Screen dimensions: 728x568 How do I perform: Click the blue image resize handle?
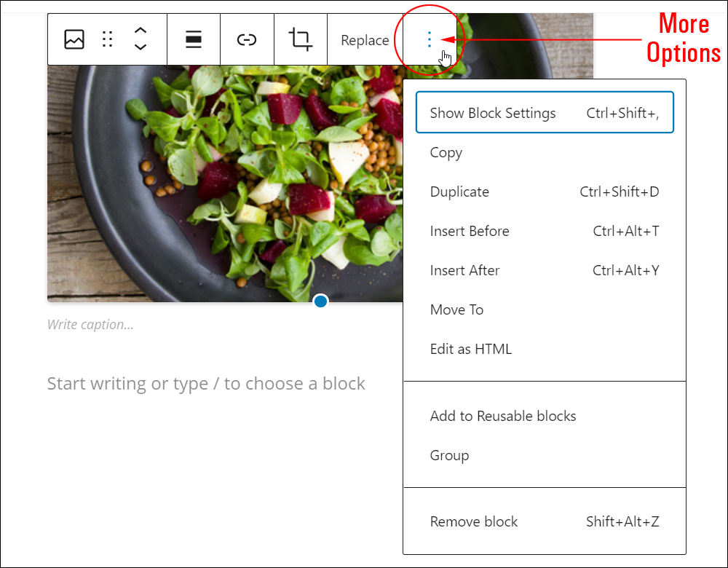pyautogui.click(x=321, y=301)
